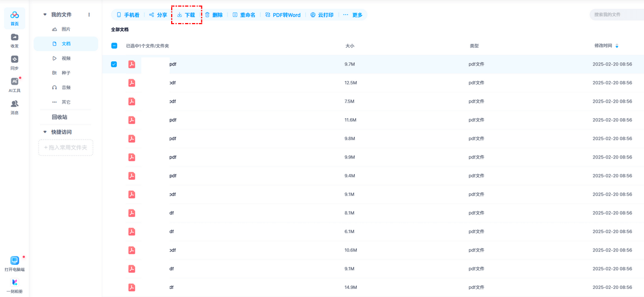
Task: Click PDF icon of 6.1M file
Action: [131, 231]
